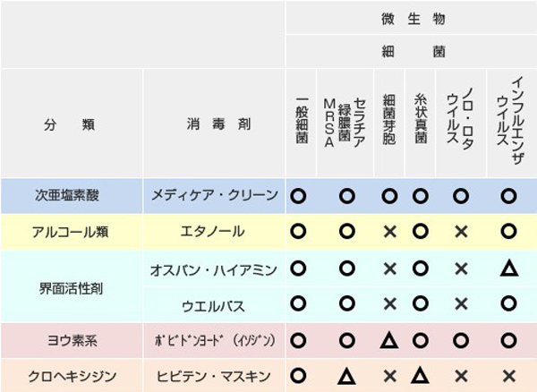Click the triangle for ヒビテン・マスキン under 糸状真菌

click(x=420, y=375)
